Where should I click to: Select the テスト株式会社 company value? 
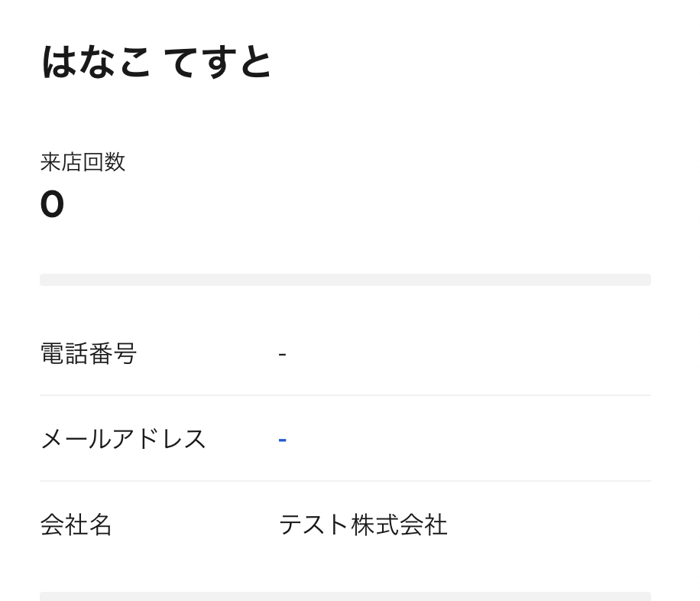[363, 525]
